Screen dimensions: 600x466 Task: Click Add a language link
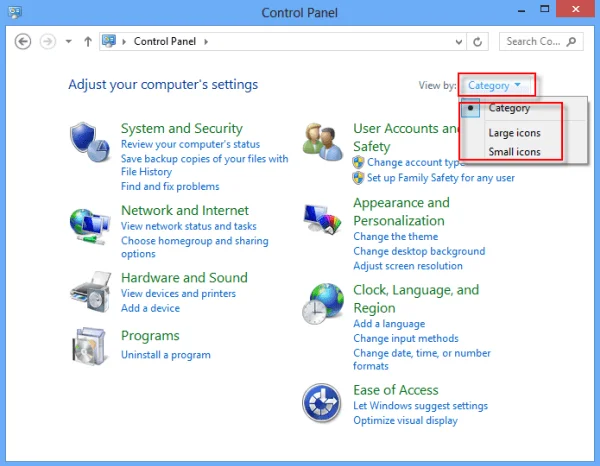(x=389, y=324)
